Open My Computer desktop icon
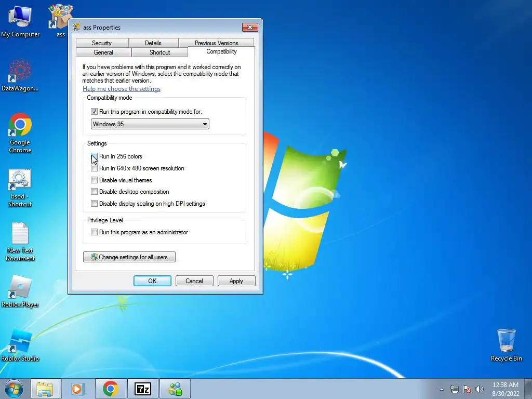Image resolution: width=532 pixels, height=399 pixels. pyautogui.click(x=20, y=21)
